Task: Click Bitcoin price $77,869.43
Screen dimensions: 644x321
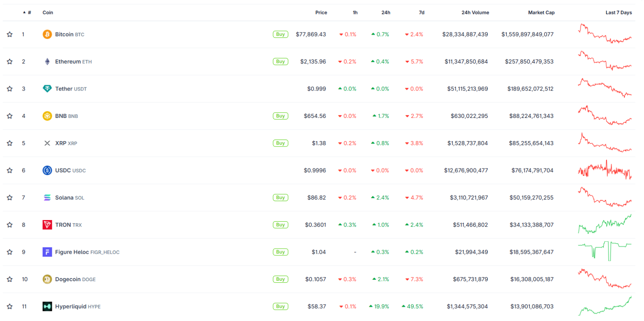Action: pyautogui.click(x=311, y=35)
